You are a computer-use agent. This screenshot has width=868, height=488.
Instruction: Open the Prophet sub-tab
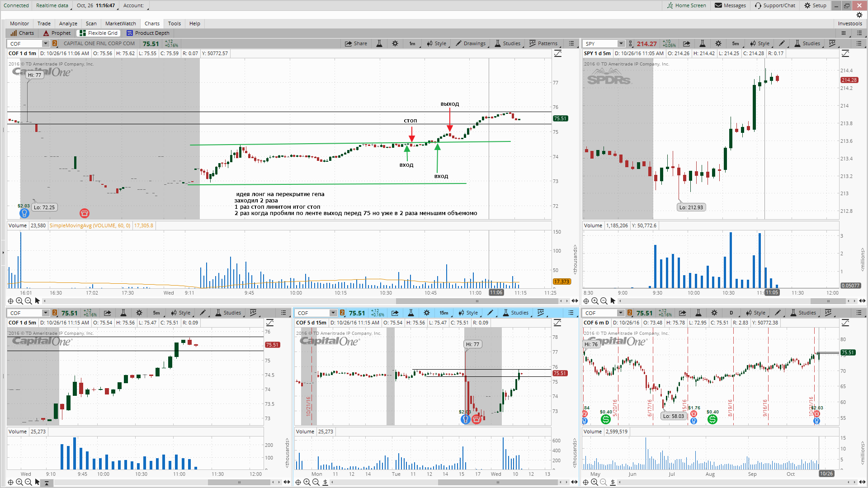(57, 33)
